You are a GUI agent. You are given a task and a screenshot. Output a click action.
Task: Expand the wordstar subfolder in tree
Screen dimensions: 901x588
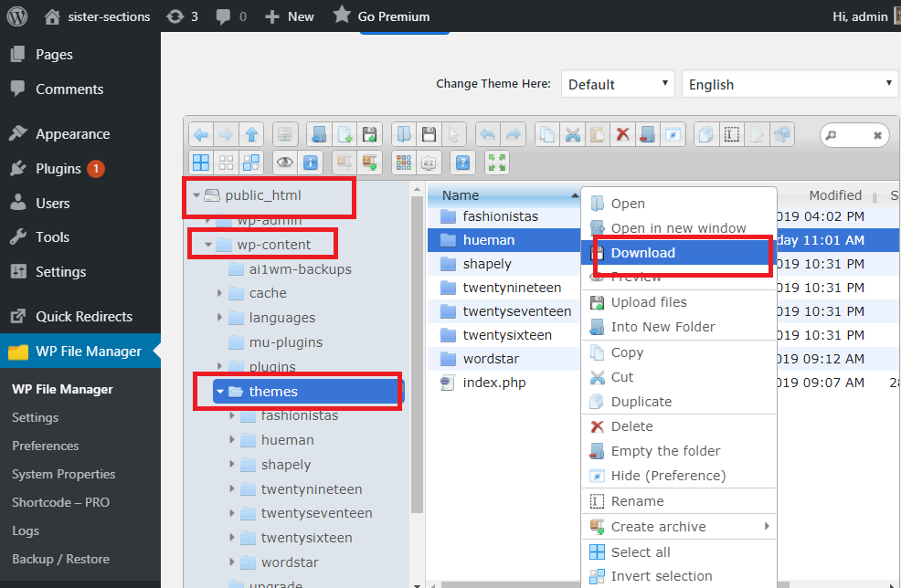point(231,562)
